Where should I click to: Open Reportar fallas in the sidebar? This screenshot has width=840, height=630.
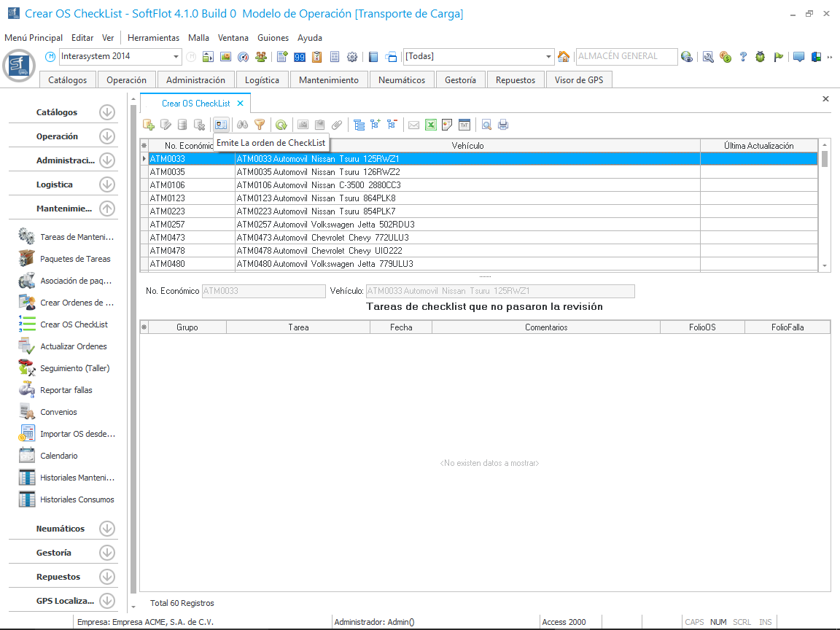coord(66,390)
